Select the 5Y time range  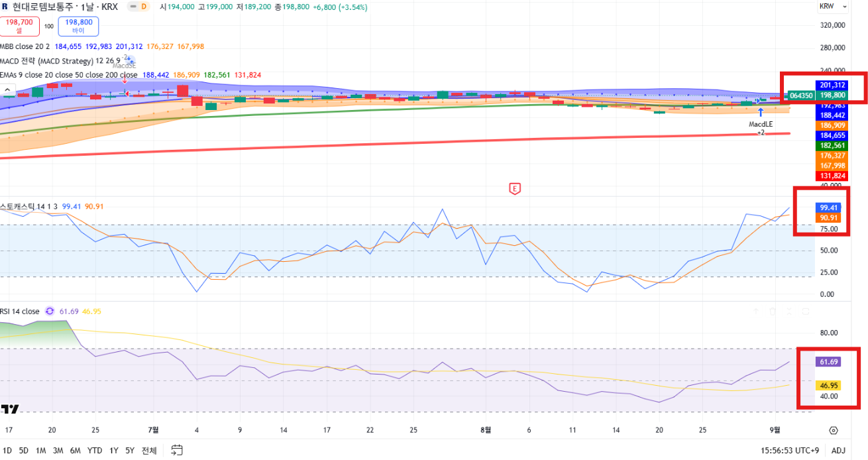(x=130, y=450)
